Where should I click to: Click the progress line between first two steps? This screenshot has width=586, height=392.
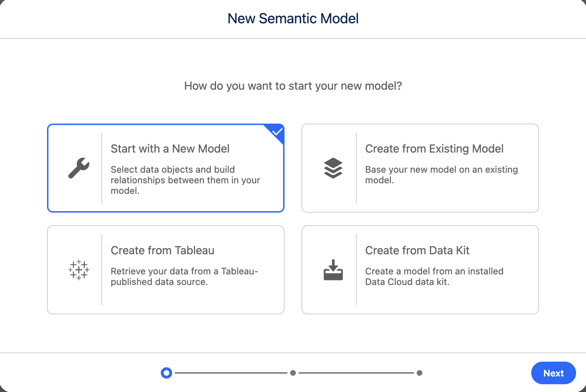[231, 373]
